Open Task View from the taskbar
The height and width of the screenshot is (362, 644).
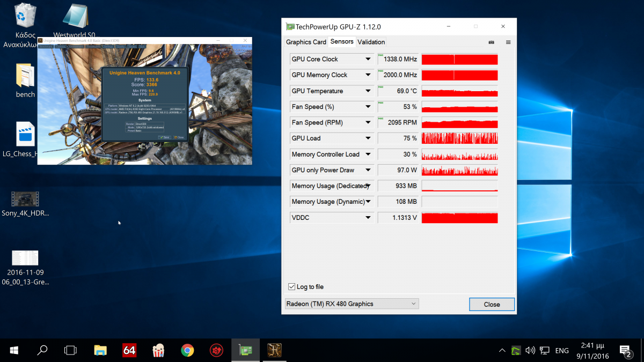coord(70,350)
